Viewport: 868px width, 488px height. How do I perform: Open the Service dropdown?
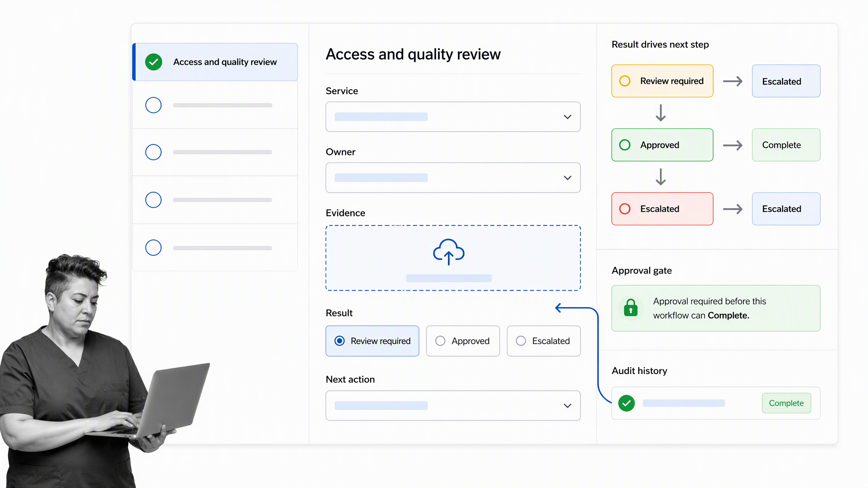[x=453, y=116]
